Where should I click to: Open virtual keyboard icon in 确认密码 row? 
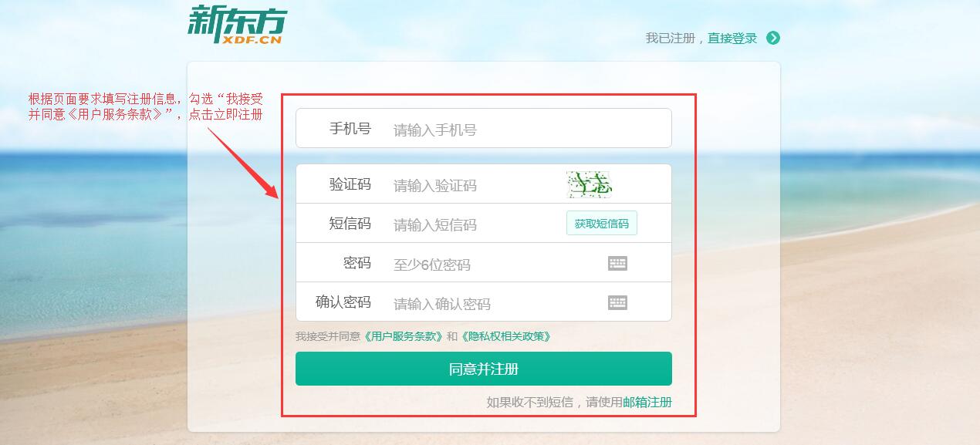click(617, 302)
